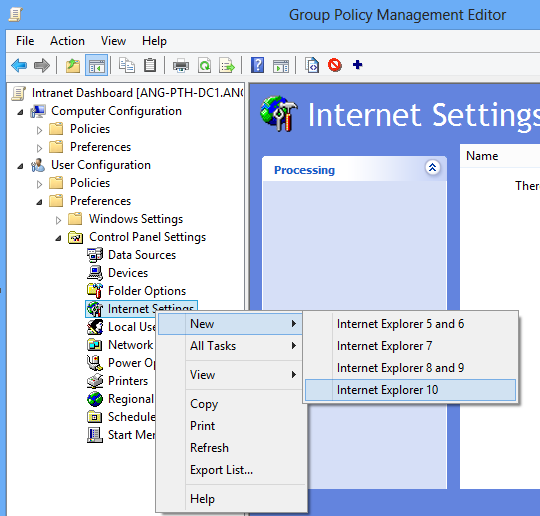This screenshot has width=540, height=516.
Task: Collapse Preferences under User Configuration
Action: [40, 202]
